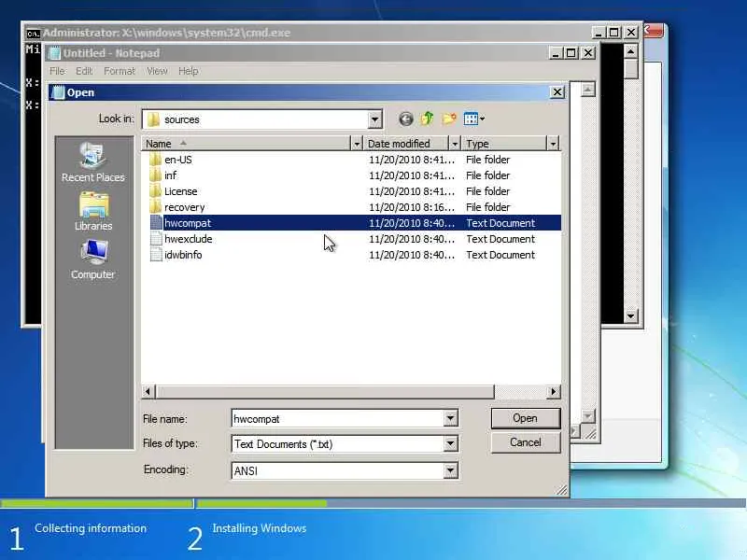Sort by the Name column header

[x=246, y=144]
